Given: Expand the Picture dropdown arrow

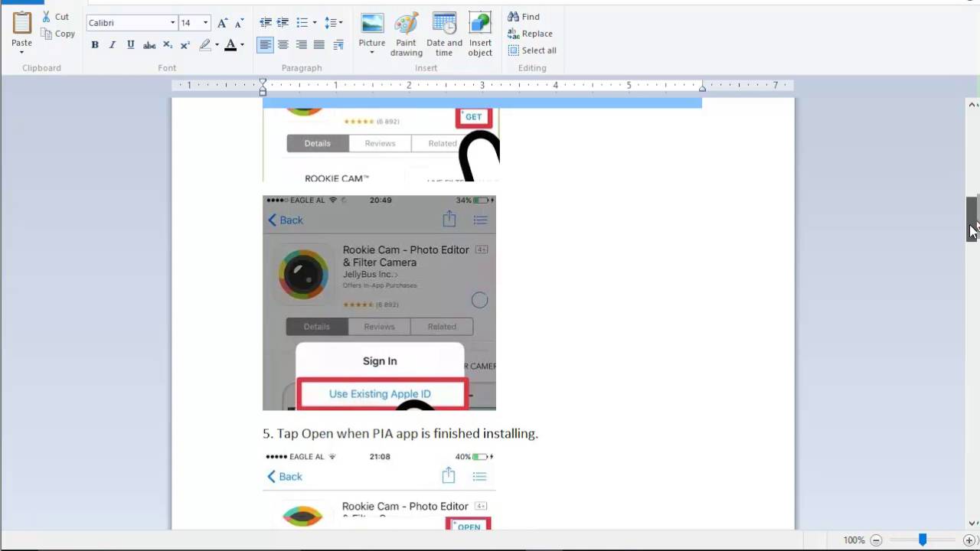Looking at the screenshot, I should [x=372, y=53].
